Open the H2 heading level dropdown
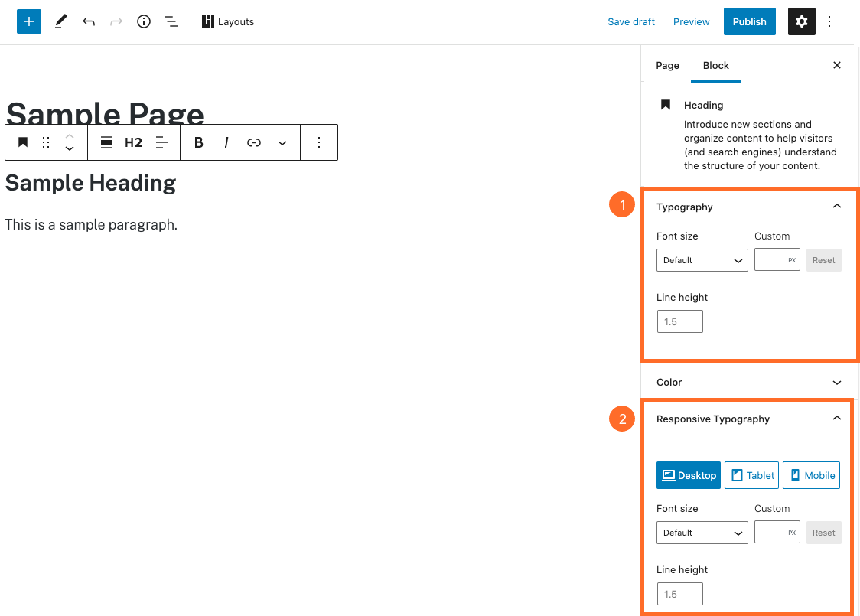Viewport: 860px width, 616px height. [133, 142]
